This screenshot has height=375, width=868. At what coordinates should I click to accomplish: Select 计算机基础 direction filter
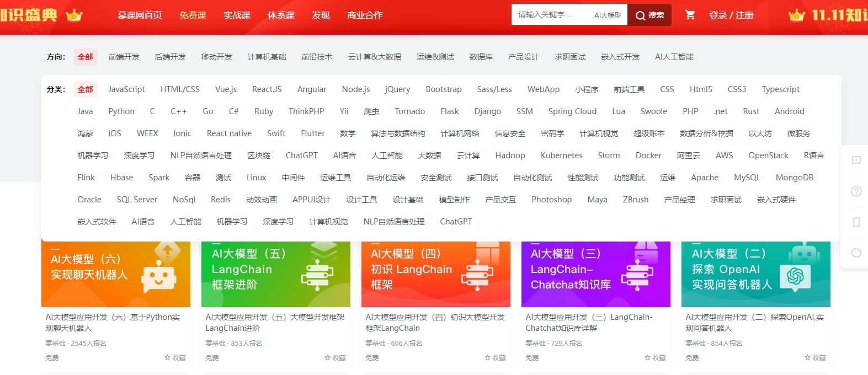(x=267, y=57)
